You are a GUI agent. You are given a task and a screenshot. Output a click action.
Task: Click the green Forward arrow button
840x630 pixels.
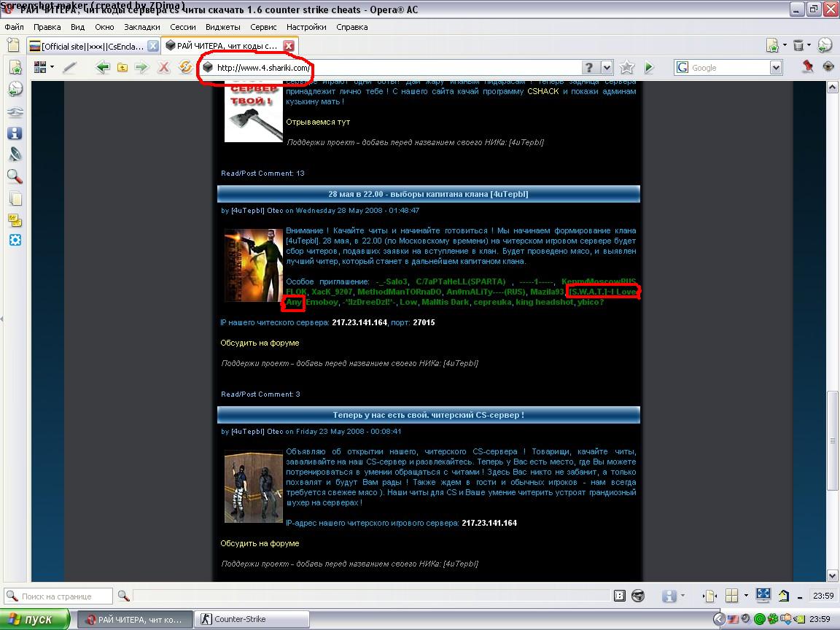tap(141, 67)
